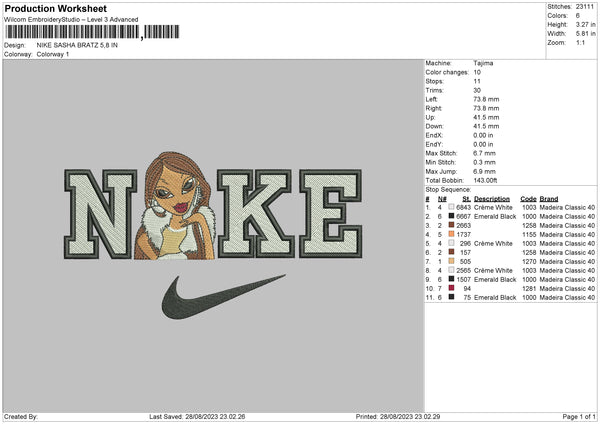The image size is (600, 424).
Task: Choose the red thread swatch in stop 10
Action: pyautogui.click(x=452, y=288)
